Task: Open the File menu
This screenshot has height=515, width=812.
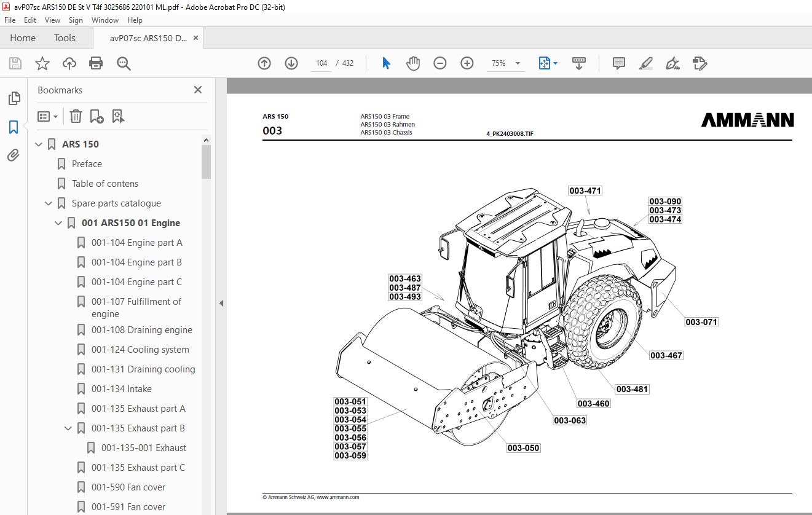Action: [10, 20]
